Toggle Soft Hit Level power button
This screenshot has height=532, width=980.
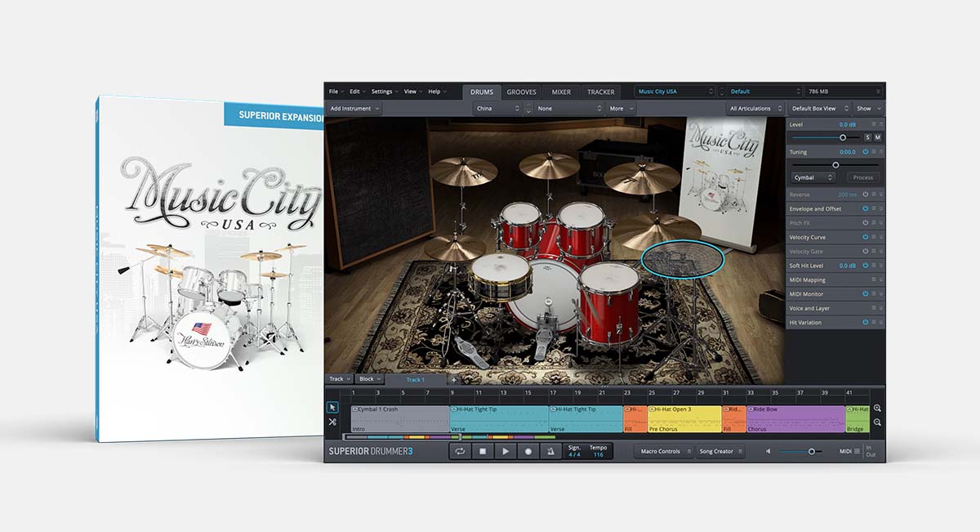(x=865, y=266)
